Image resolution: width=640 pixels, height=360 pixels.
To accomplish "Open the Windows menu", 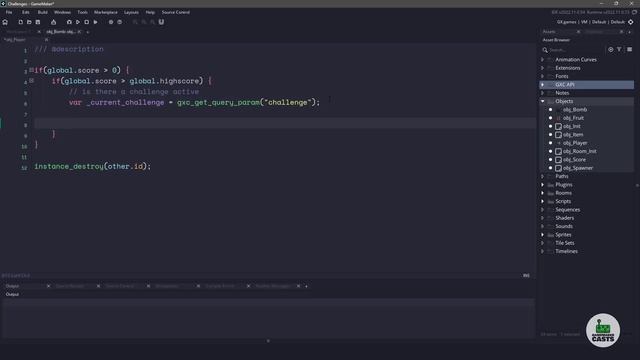I will (62, 12).
